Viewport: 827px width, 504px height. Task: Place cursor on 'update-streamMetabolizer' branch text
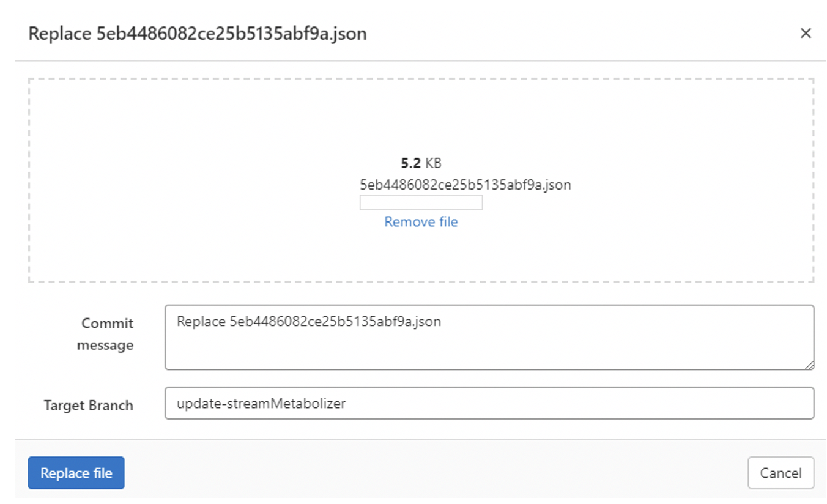[x=261, y=404]
